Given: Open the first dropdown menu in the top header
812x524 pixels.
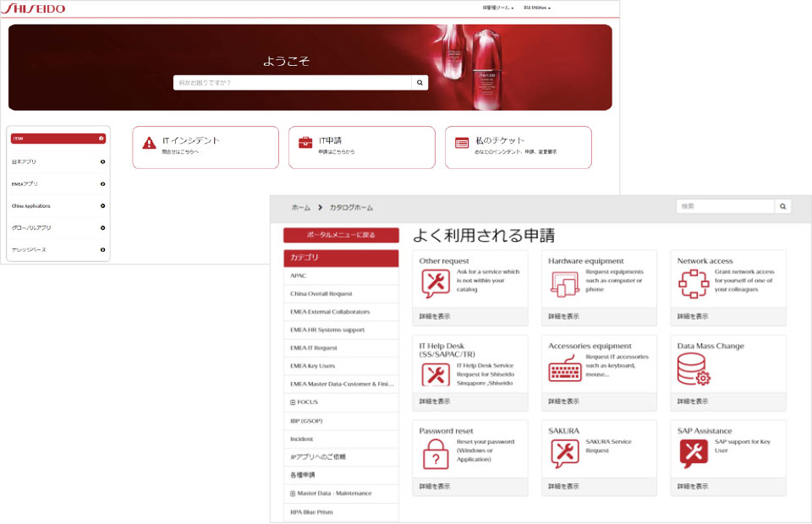Looking at the screenshot, I should point(498,8).
